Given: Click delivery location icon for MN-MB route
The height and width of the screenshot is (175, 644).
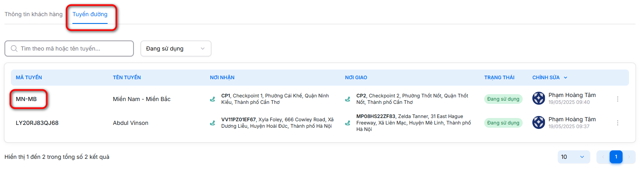Looking at the screenshot, I should [347, 99].
